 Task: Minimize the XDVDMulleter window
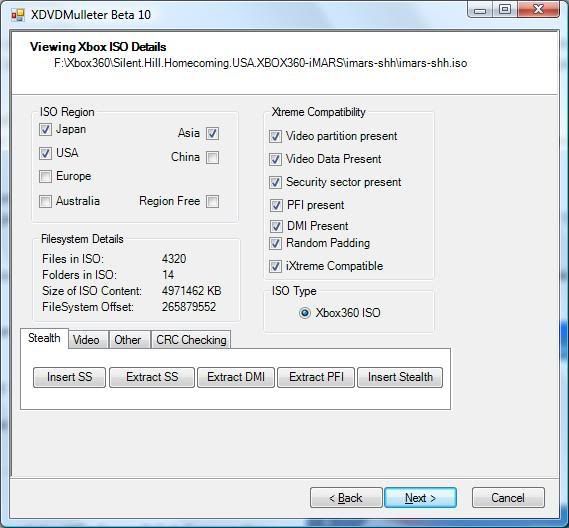480,10
